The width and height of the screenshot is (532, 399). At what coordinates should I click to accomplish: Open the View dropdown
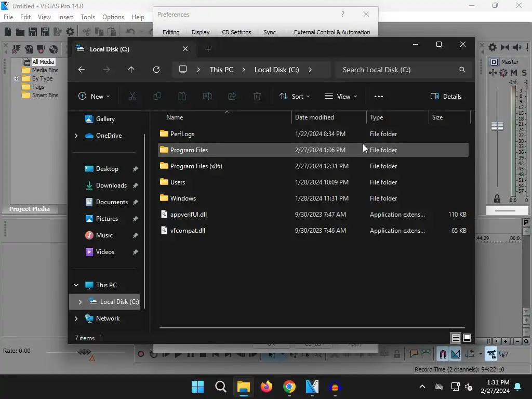click(341, 96)
